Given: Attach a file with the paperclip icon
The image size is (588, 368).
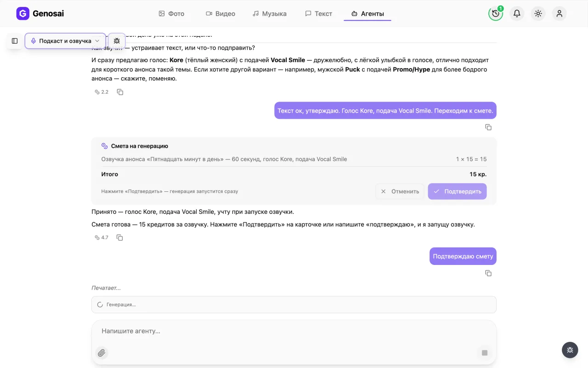Looking at the screenshot, I should pyautogui.click(x=102, y=353).
